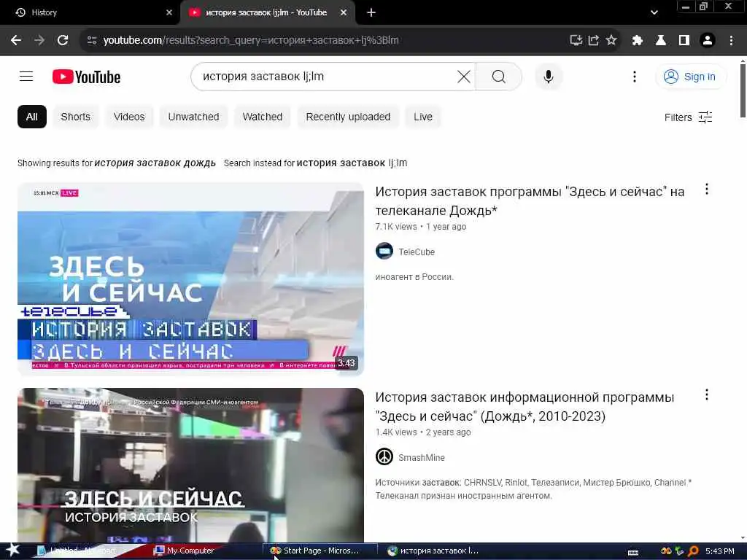747x560 pixels.
Task: Select the Videos filter chip
Action: tap(129, 117)
